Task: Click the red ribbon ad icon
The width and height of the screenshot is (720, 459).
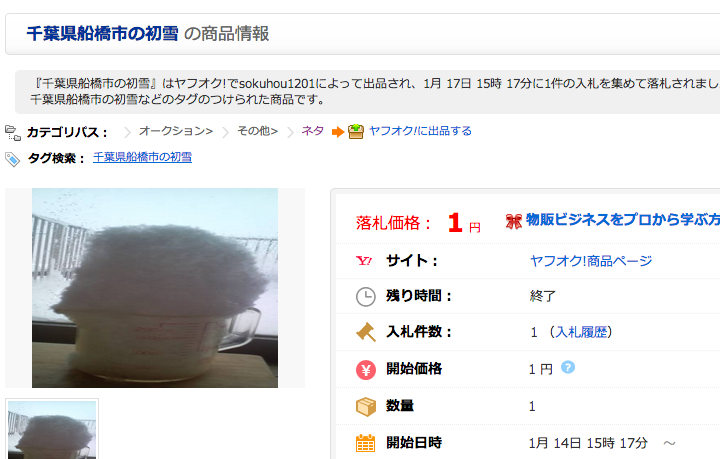Action: pyautogui.click(x=513, y=221)
